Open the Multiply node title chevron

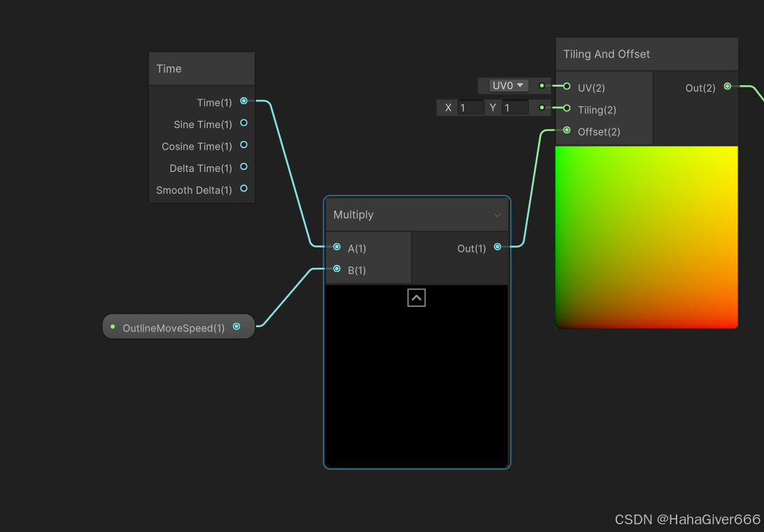[x=497, y=215]
